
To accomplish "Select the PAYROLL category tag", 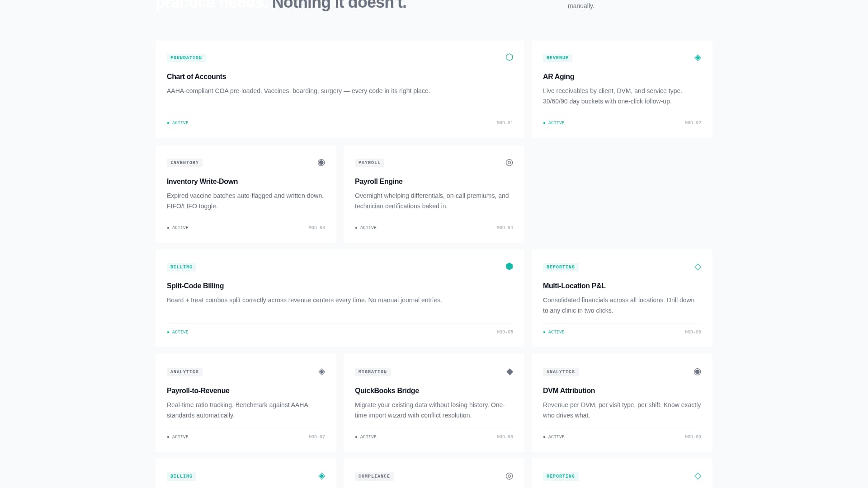I will pos(369,163).
